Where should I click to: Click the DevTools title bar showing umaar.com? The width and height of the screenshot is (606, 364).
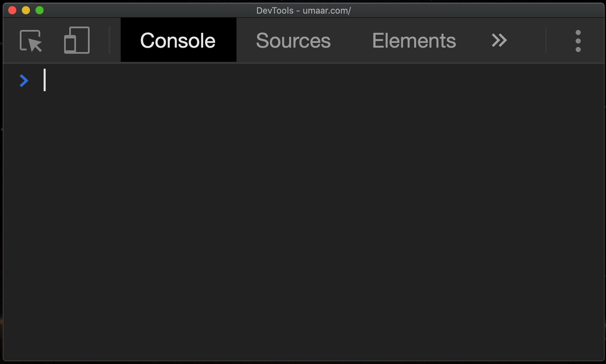(303, 10)
